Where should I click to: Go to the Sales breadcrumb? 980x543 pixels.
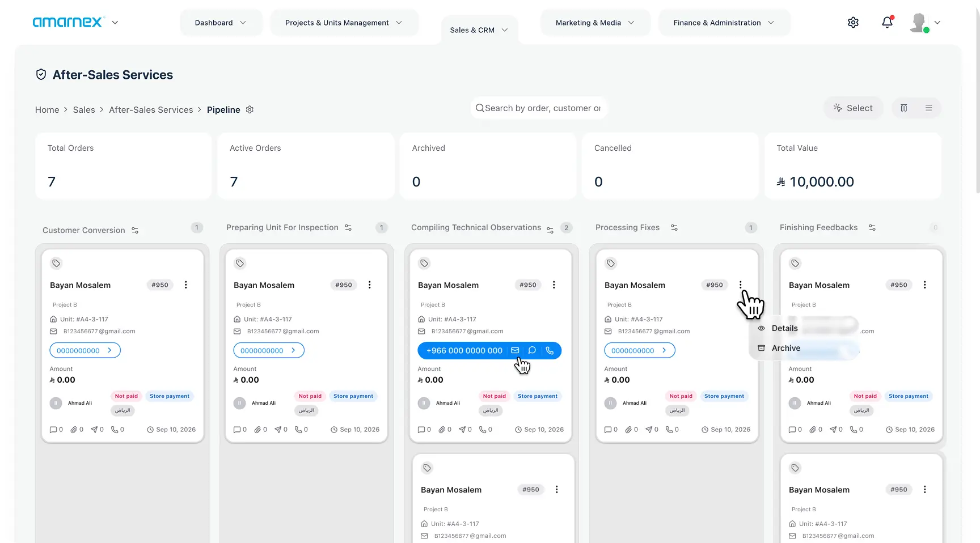(84, 110)
